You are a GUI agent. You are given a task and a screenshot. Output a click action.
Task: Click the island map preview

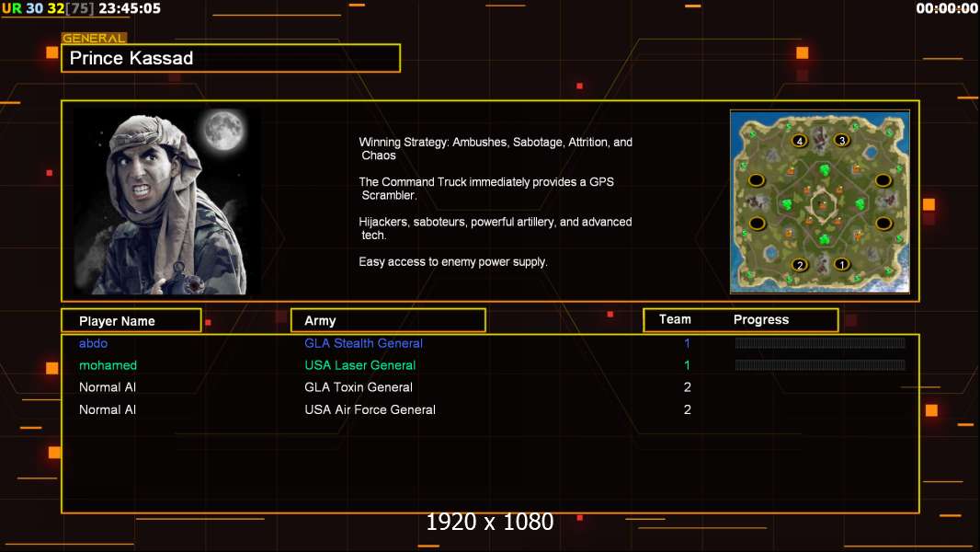819,201
